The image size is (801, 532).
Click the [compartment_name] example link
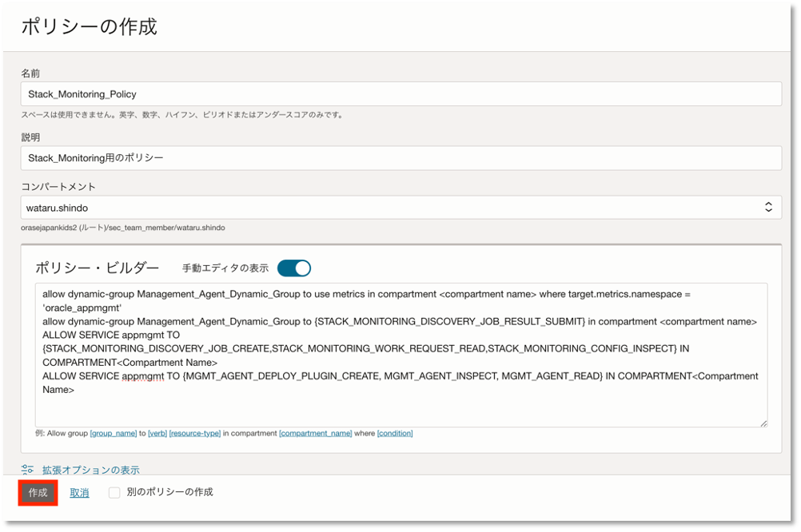[x=315, y=434]
